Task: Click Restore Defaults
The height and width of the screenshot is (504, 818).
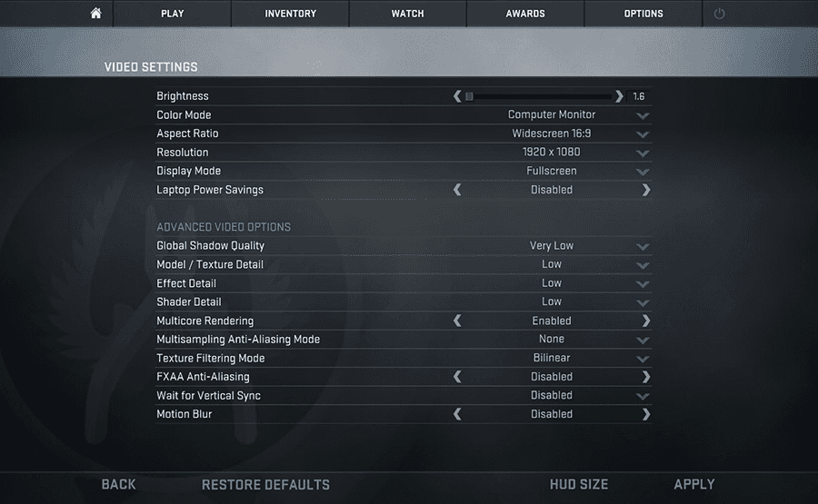Action: point(265,485)
